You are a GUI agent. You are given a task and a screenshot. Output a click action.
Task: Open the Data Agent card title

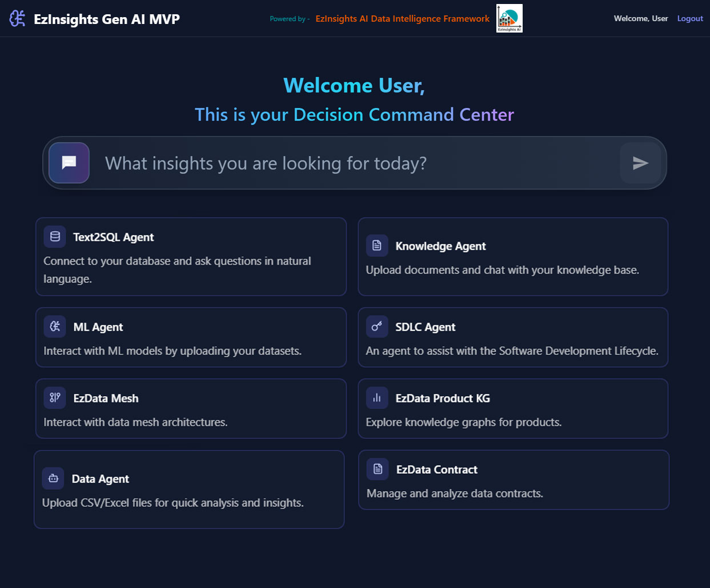coord(100,479)
